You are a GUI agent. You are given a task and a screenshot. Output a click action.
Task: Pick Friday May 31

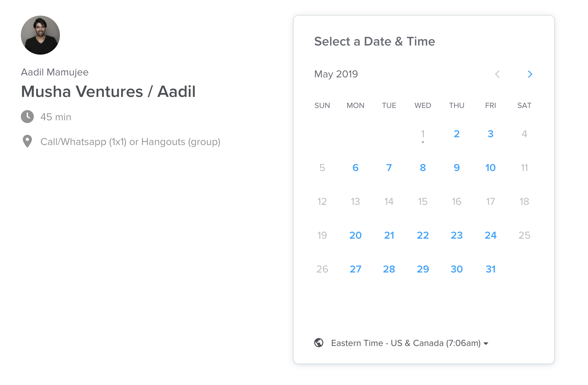pyautogui.click(x=490, y=269)
